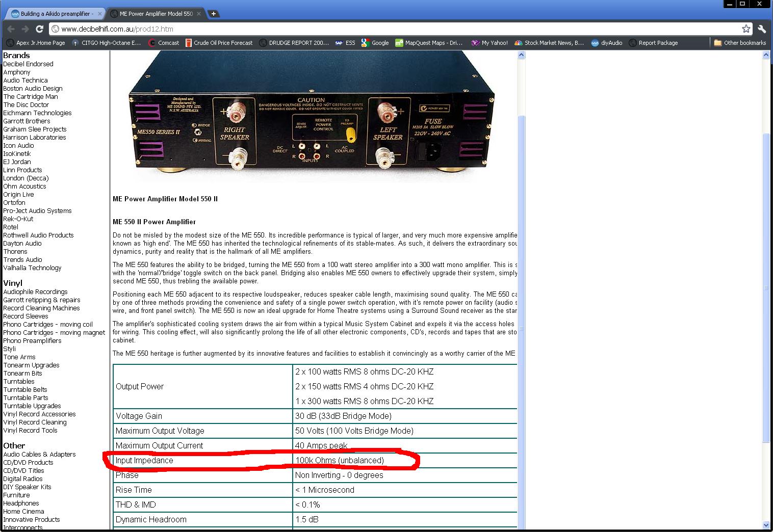This screenshot has width=773, height=532.
Task: Open the Home Cinema link
Action: coord(23,511)
